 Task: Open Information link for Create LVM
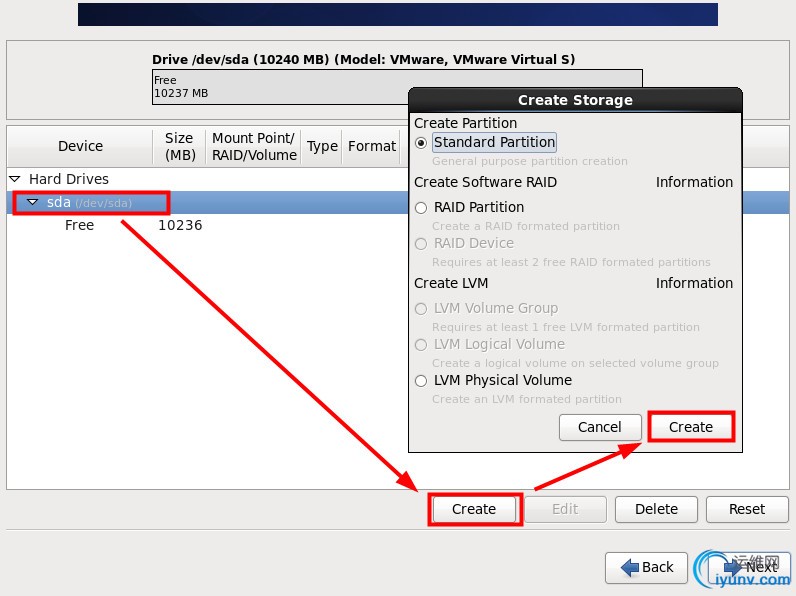tap(694, 283)
